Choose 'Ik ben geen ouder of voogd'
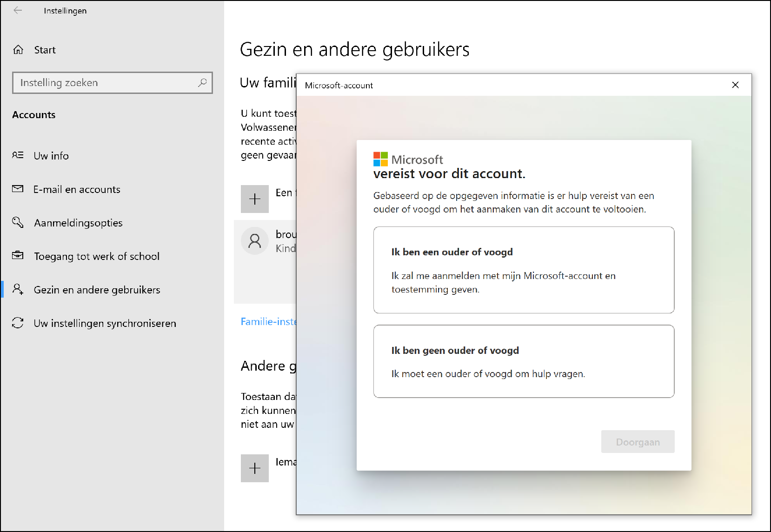The width and height of the screenshot is (771, 532). [x=524, y=361]
